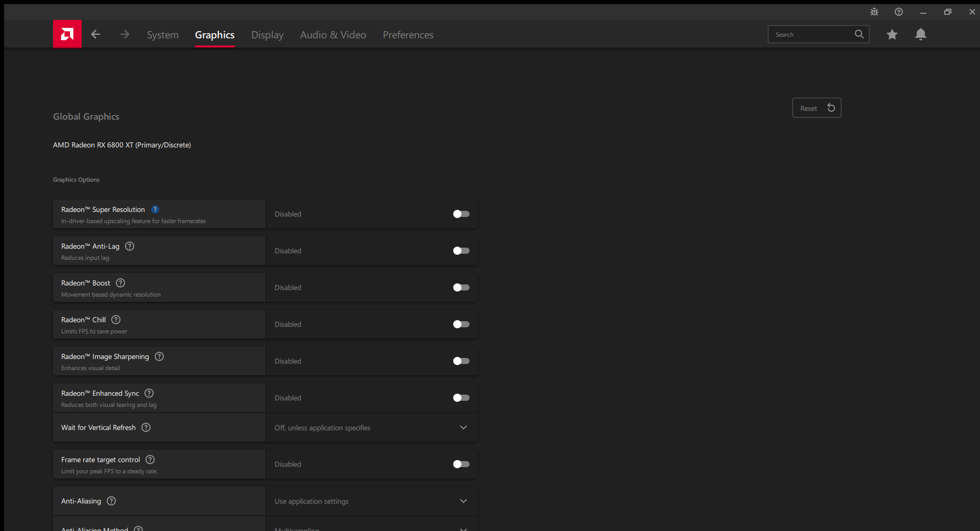Show help for Radeon Anti-Lag
980x531 pixels.
130,246
